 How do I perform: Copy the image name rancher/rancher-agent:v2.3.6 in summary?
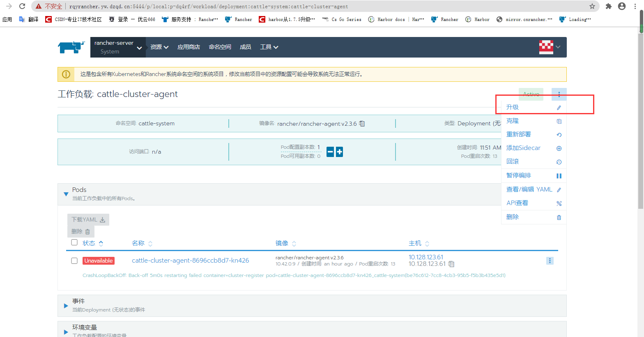(362, 123)
